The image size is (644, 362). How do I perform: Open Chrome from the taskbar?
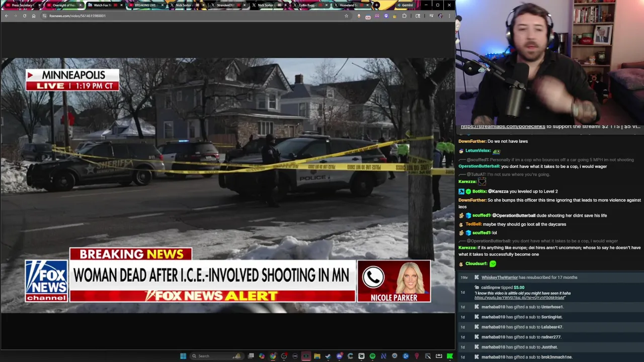pyautogui.click(x=273, y=356)
